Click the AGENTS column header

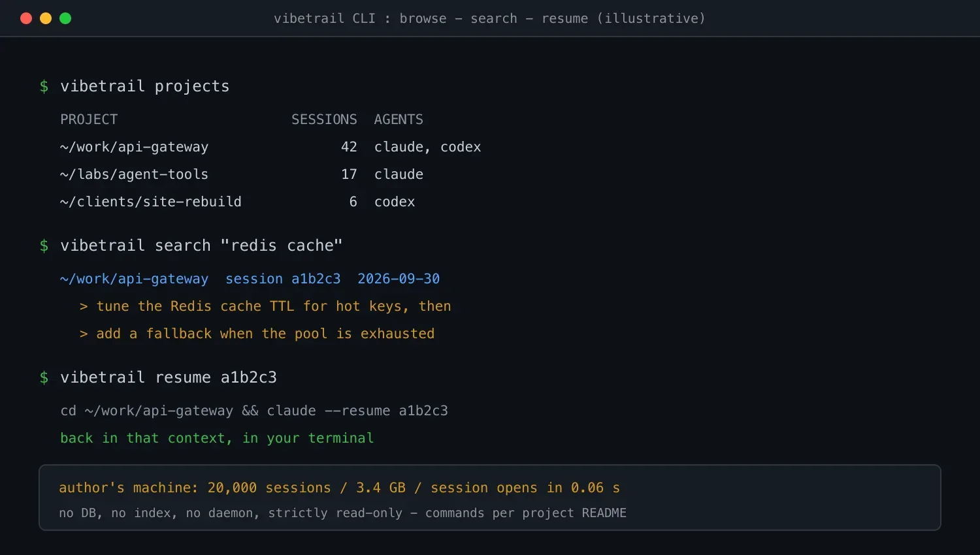[399, 119]
